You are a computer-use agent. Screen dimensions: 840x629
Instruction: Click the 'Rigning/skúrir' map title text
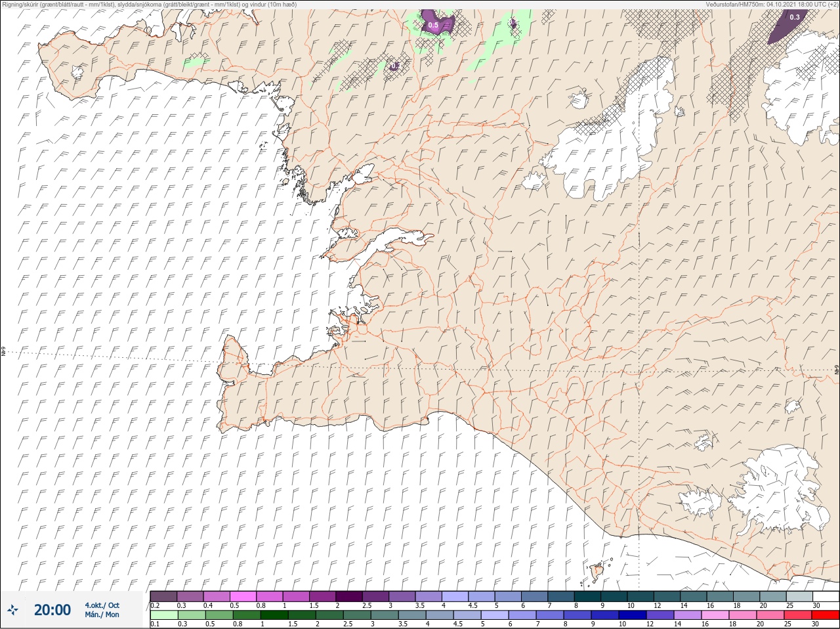(x=150, y=4)
